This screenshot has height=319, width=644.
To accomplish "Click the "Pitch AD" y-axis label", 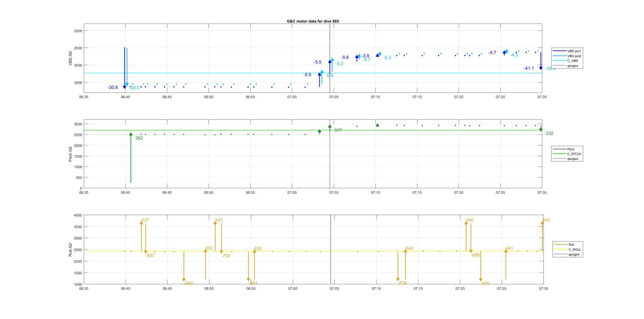I will 71,154.
